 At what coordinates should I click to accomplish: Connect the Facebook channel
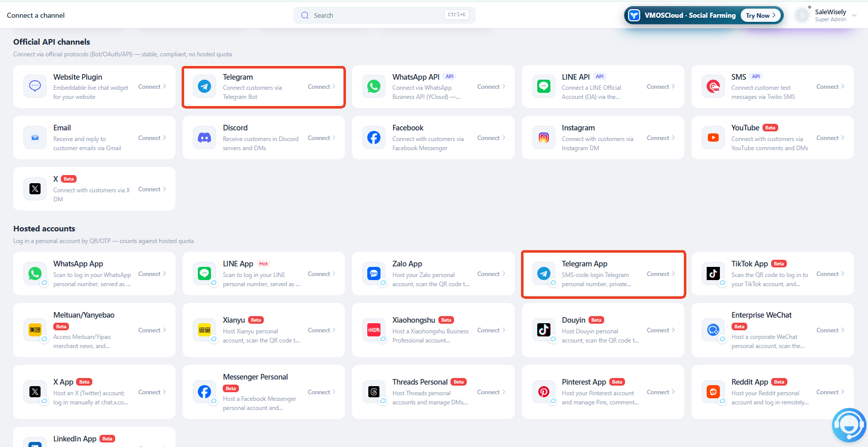click(491, 138)
